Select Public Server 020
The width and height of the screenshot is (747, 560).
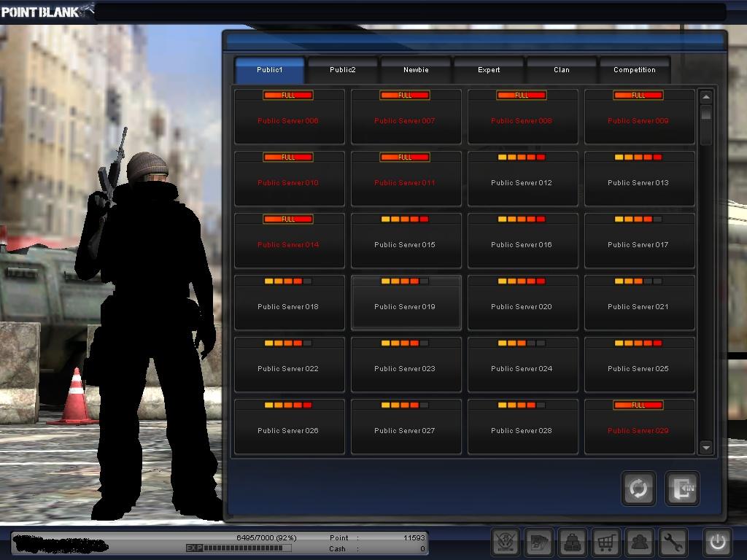pyautogui.click(x=522, y=303)
